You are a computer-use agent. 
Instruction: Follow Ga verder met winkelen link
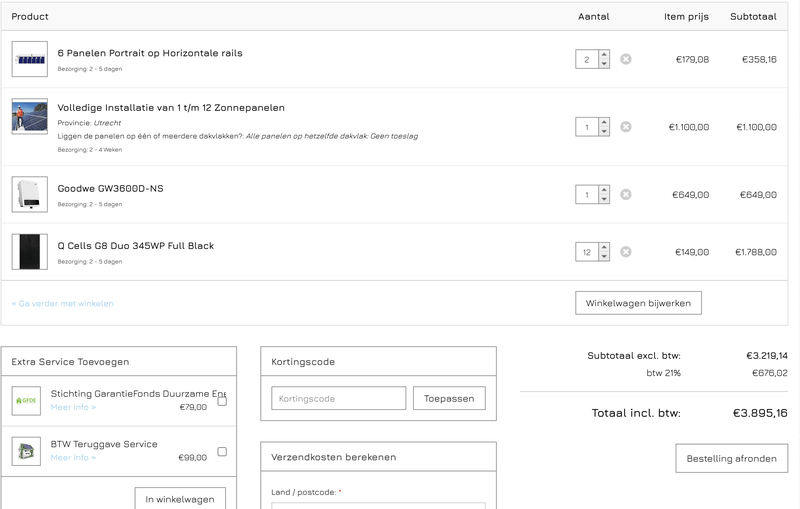(63, 303)
